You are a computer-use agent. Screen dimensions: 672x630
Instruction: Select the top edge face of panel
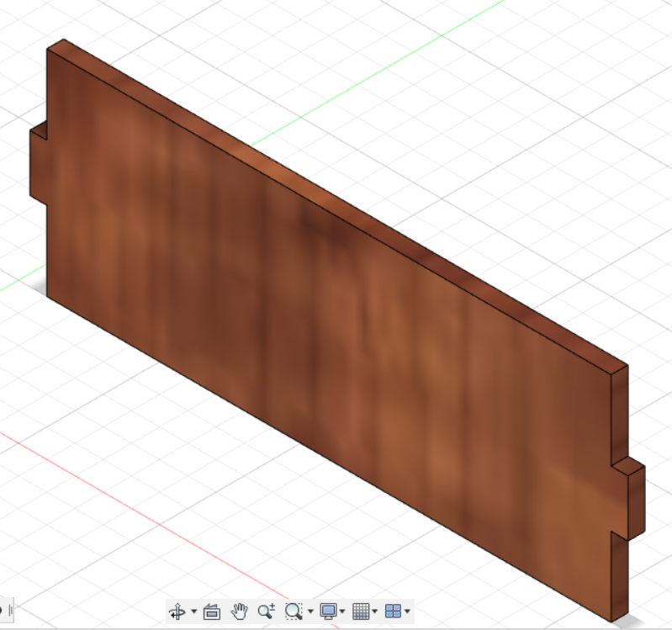point(339,206)
